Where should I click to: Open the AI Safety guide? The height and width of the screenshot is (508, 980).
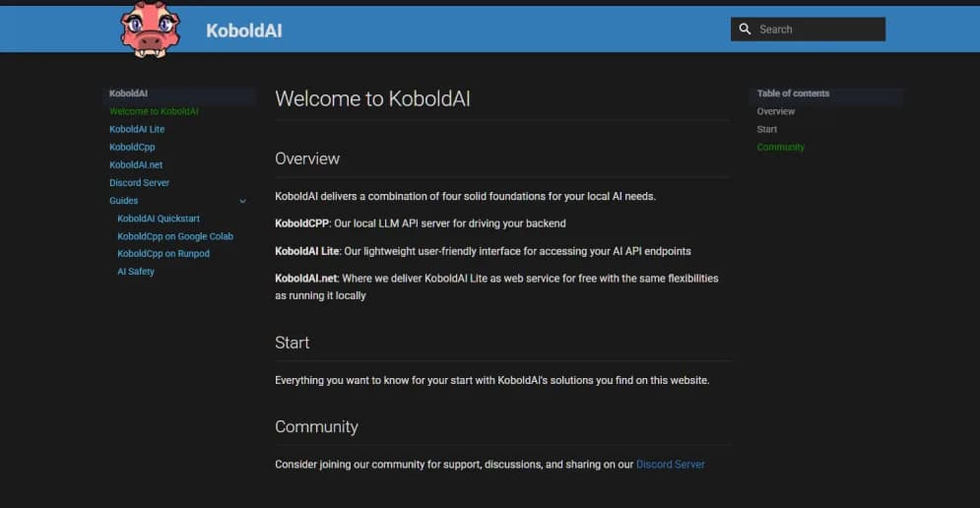coord(136,271)
